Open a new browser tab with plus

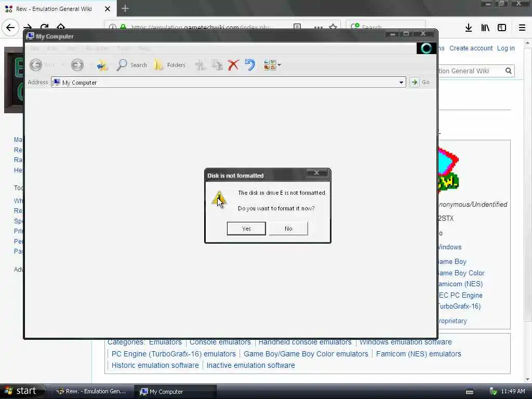[125, 8]
